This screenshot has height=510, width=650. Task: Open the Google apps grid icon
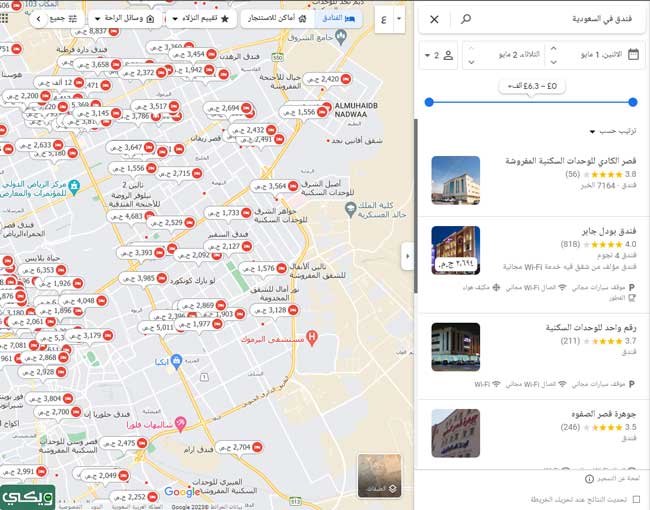coord(4,18)
